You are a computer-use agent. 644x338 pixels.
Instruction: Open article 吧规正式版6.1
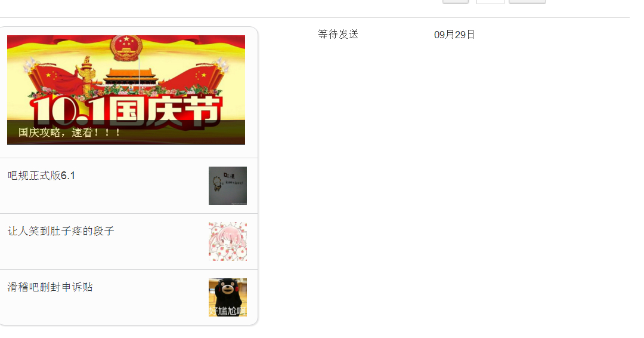pos(41,176)
